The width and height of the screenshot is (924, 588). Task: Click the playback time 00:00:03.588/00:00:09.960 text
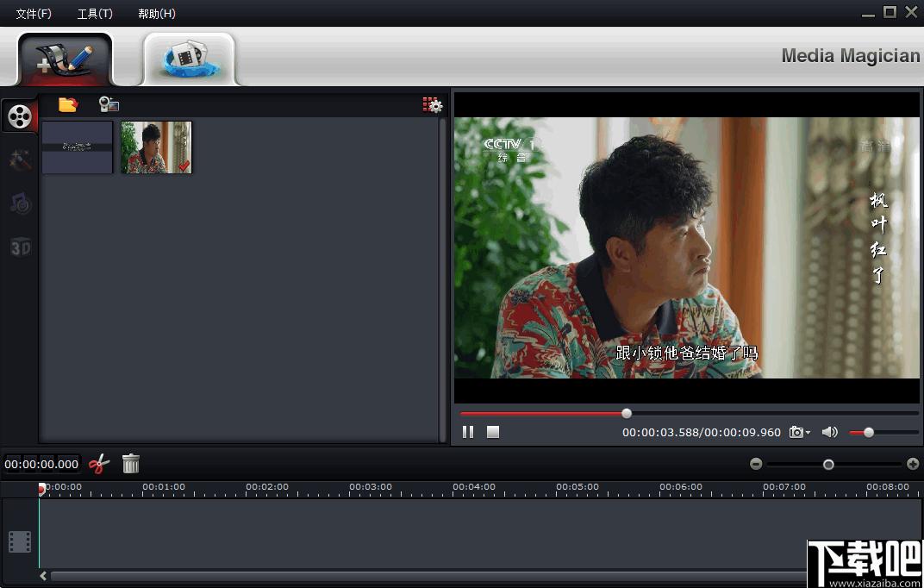tap(702, 433)
